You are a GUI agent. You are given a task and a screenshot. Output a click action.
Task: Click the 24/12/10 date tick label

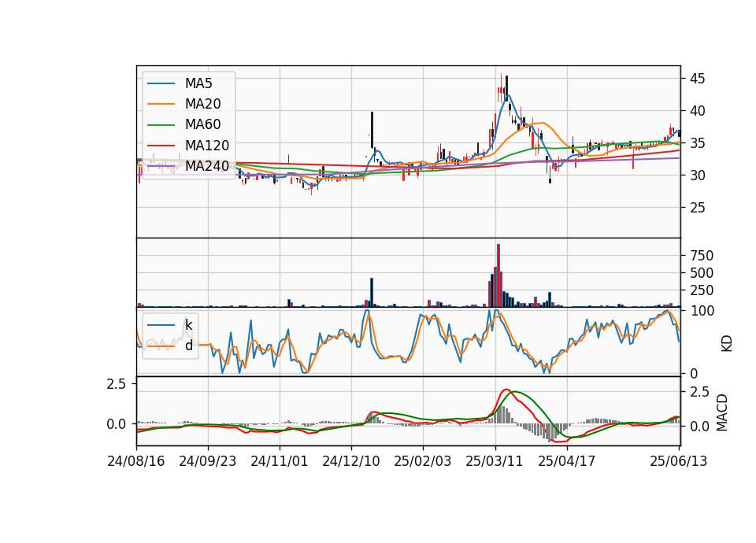(351, 461)
